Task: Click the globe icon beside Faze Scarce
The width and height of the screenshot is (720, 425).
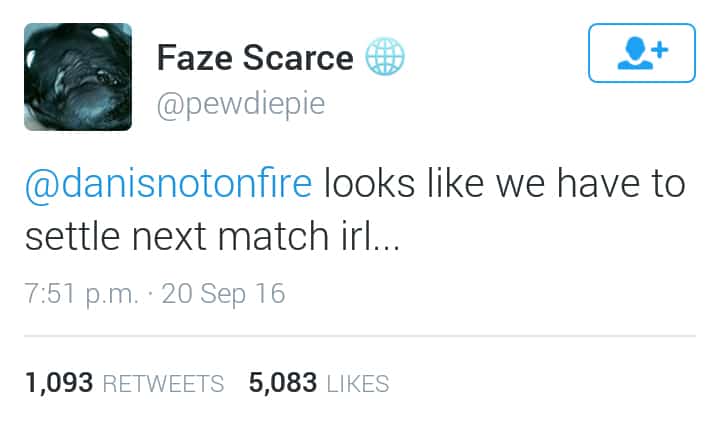Action: pyautogui.click(x=383, y=59)
